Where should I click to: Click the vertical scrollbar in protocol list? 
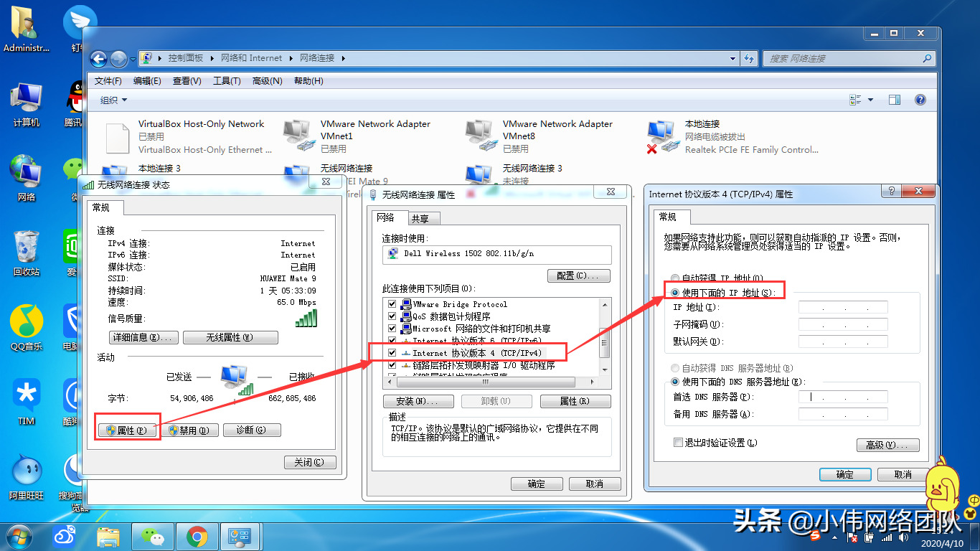coord(605,336)
